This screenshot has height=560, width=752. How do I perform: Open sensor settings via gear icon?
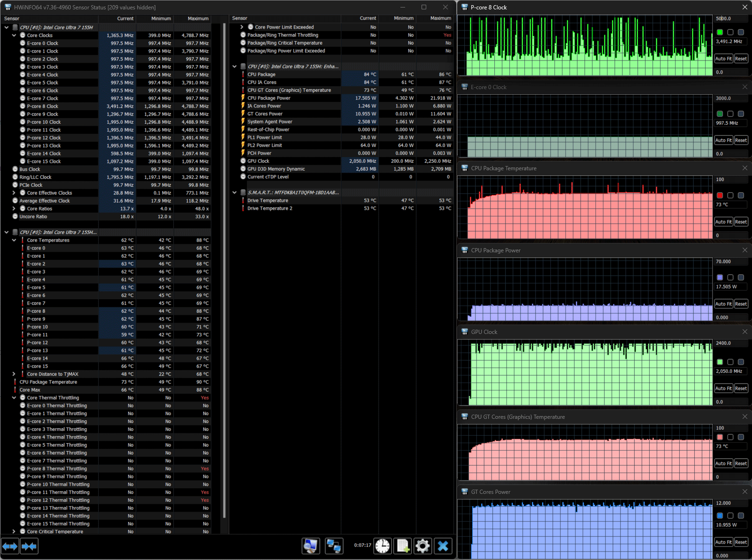pyautogui.click(x=422, y=546)
